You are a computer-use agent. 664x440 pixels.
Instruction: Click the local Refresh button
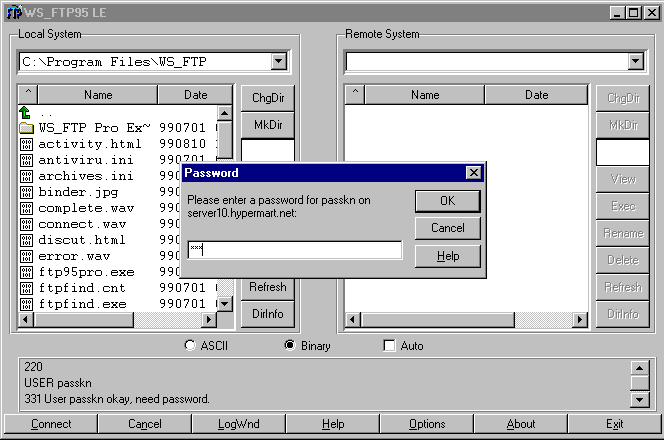pos(268,287)
